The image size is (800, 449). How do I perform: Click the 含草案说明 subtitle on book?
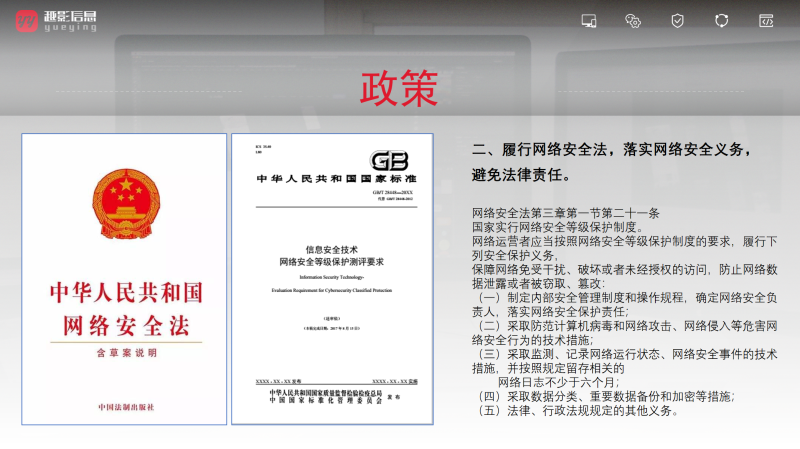pos(127,353)
